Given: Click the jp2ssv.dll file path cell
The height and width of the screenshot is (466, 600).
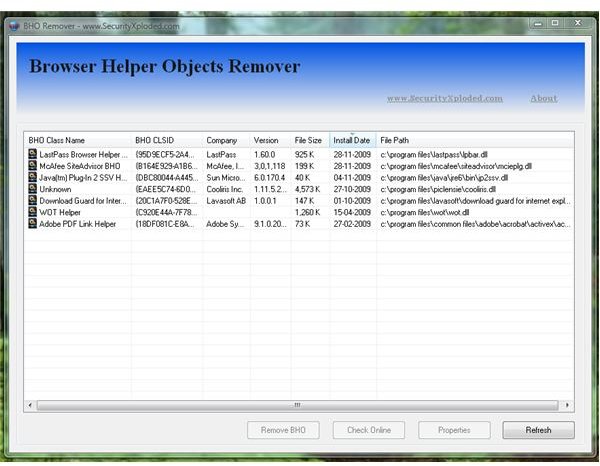Looking at the screenshot, I should [444, 178].
